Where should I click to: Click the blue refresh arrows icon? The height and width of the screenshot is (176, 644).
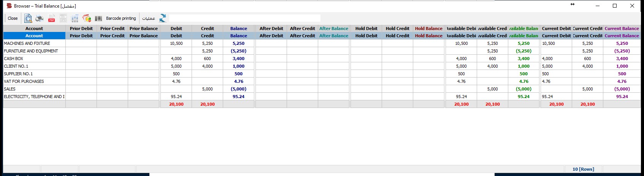(163, 18)
